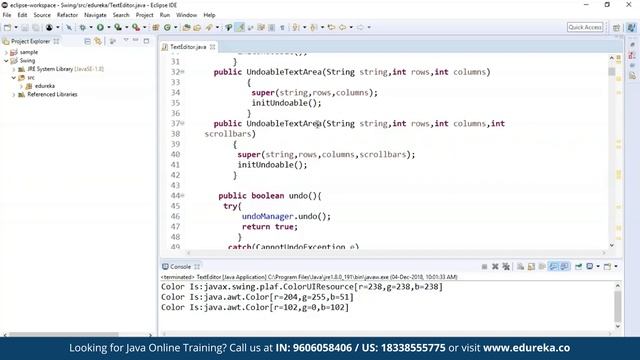Expand the sample project tree node
The image size is (640, 360).
(6, 52)
